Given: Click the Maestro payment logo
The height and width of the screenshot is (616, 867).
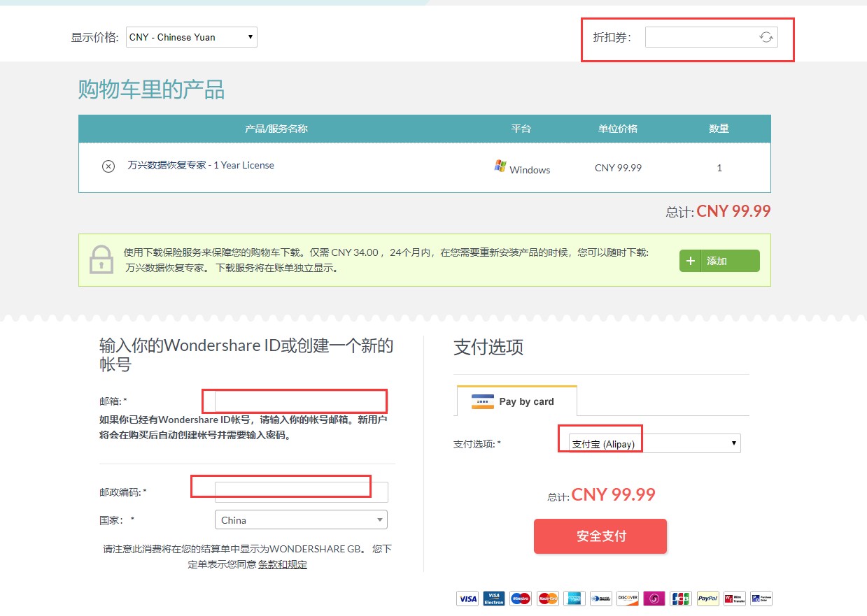Looking at the screenshot, I should 521,599.
